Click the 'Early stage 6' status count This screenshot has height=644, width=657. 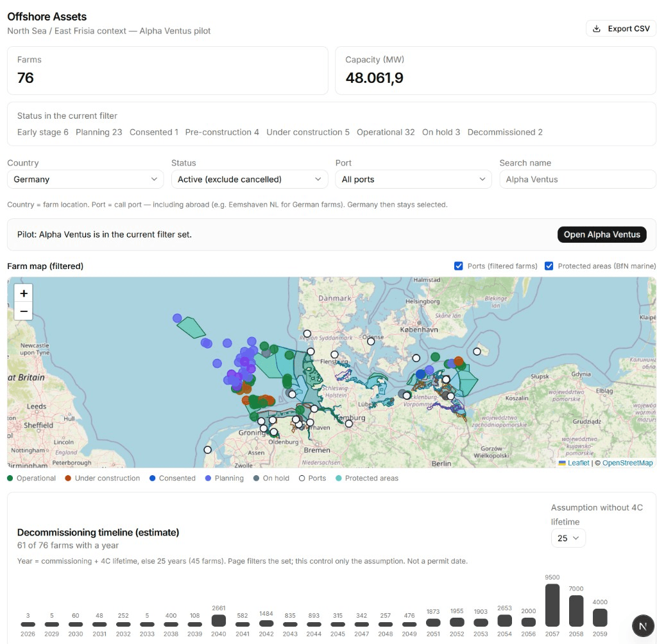[43, 132]
